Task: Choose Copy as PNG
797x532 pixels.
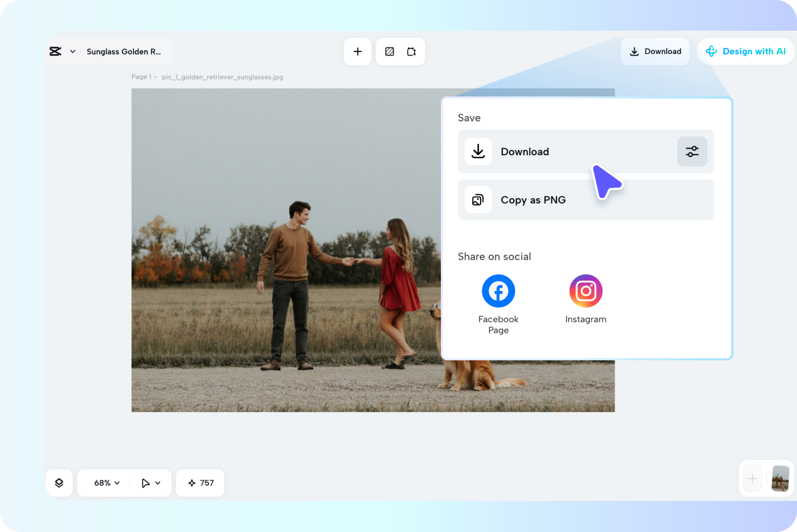Action: (x=586, y=200)
